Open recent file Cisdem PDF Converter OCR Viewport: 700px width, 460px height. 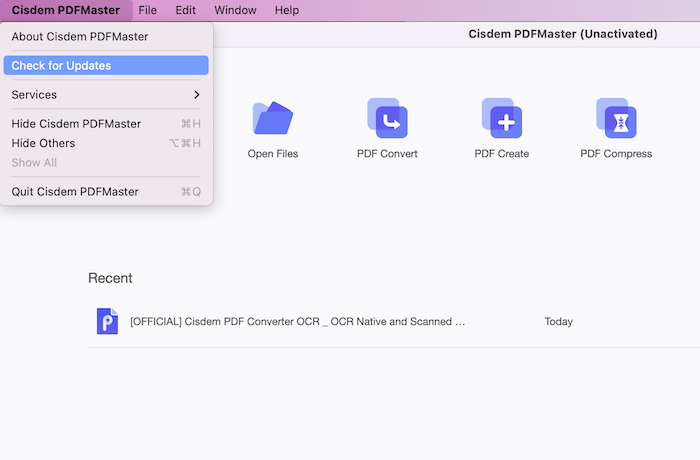297,322
